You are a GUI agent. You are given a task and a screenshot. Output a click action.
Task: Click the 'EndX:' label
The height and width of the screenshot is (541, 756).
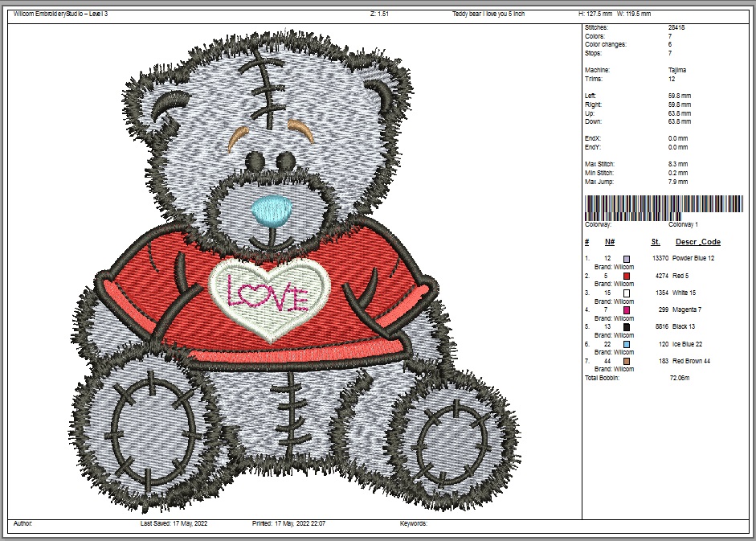593,138
